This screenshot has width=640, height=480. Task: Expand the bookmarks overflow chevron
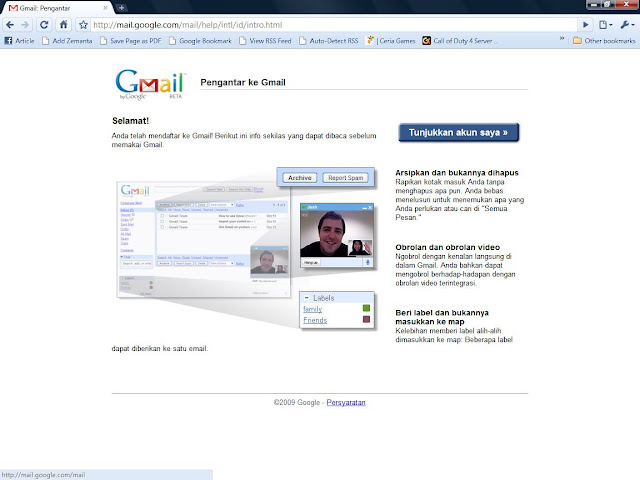pyautogui.click(x=562, y=38)
